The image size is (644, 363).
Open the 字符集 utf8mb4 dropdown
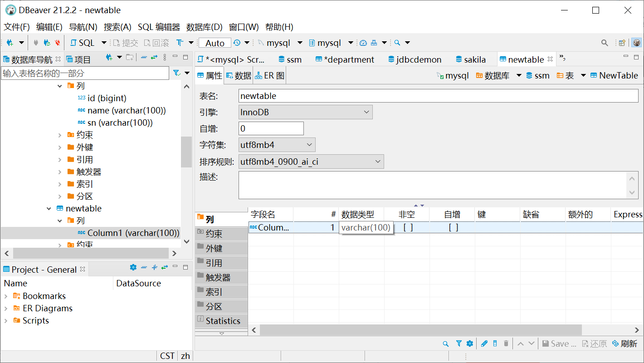pos(308,145)
